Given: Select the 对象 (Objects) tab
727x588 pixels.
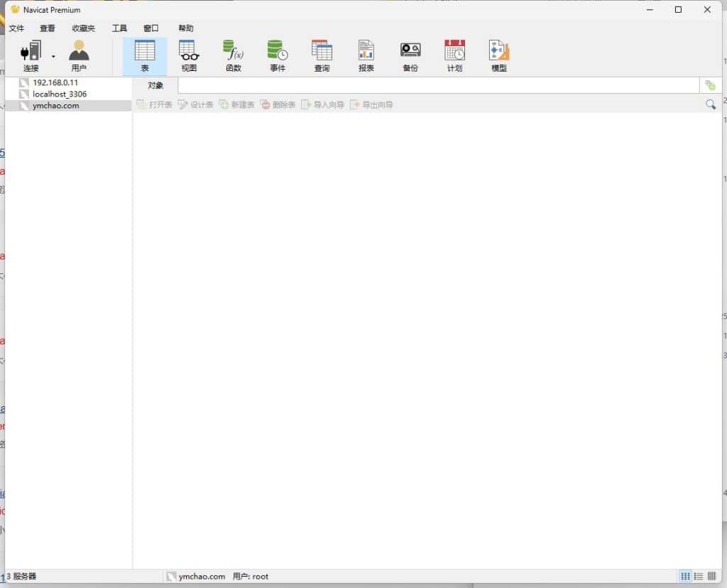Looking at the screenshot, I should coord(155,85).
